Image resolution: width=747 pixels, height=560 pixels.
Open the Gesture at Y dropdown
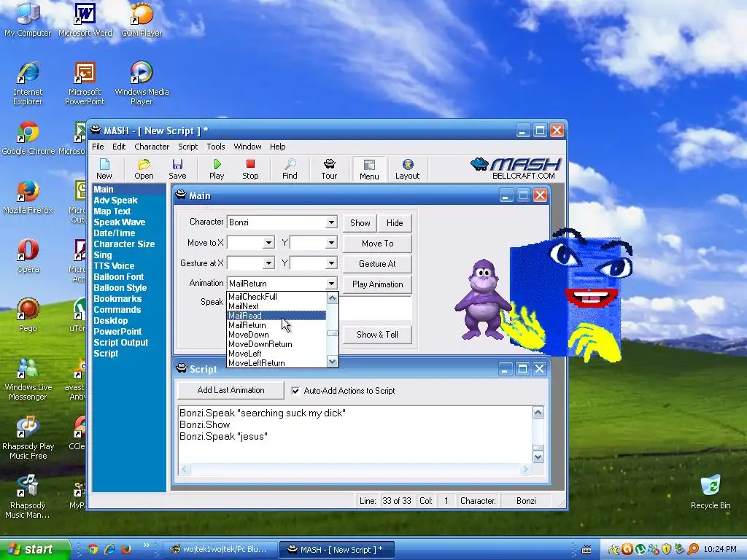(x=331, y=262)
